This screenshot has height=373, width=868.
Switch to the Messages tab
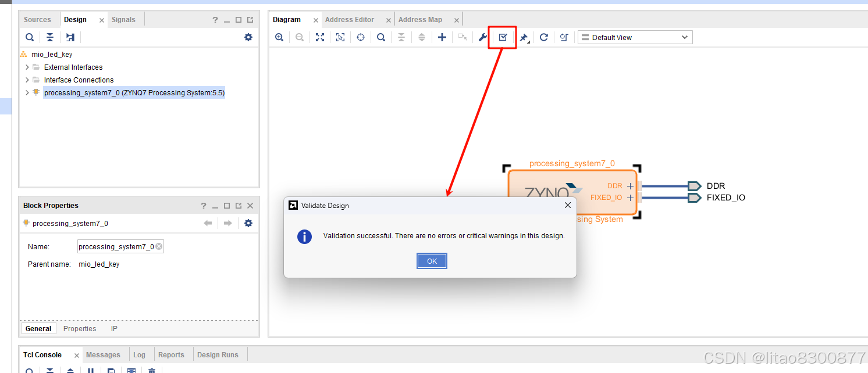pyautogui.click(x=103, y=355)
